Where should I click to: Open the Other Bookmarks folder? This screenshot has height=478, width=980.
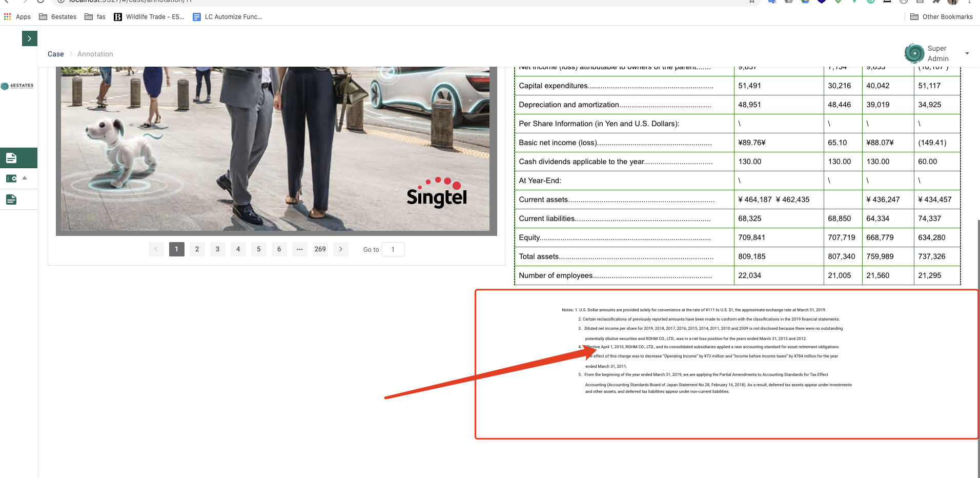click(x=942, y=17)
